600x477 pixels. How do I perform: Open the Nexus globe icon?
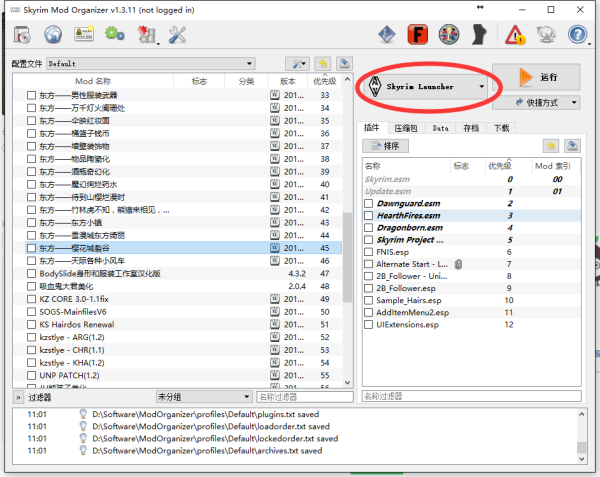pos(53,34)
